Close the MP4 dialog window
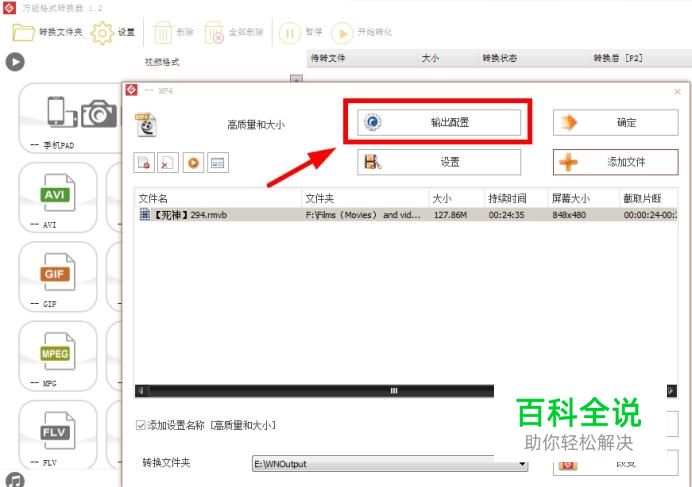Viewport: 692px width, 487px height. pos(677,91)
